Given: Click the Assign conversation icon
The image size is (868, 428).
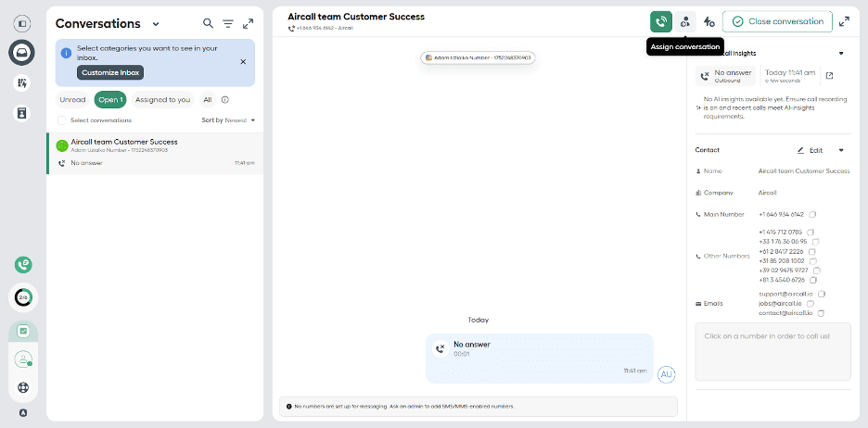Looking at the screenshot, I should 684,21.
